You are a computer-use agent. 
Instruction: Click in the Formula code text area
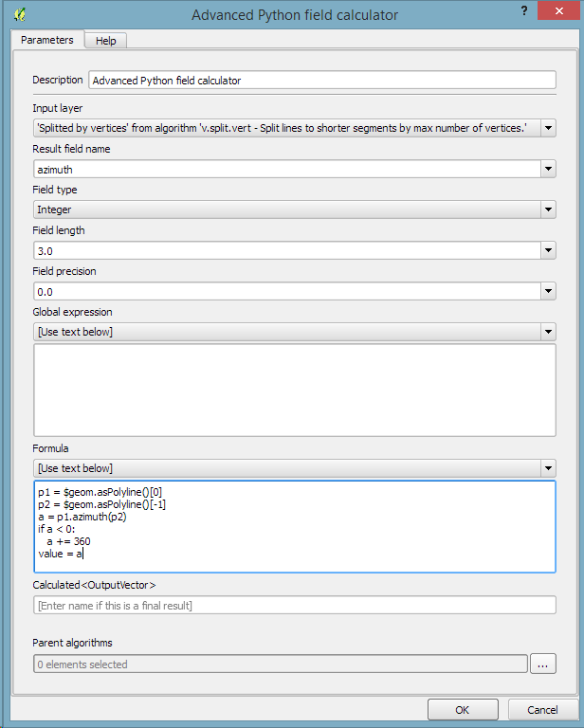click(x=294, y=526)
